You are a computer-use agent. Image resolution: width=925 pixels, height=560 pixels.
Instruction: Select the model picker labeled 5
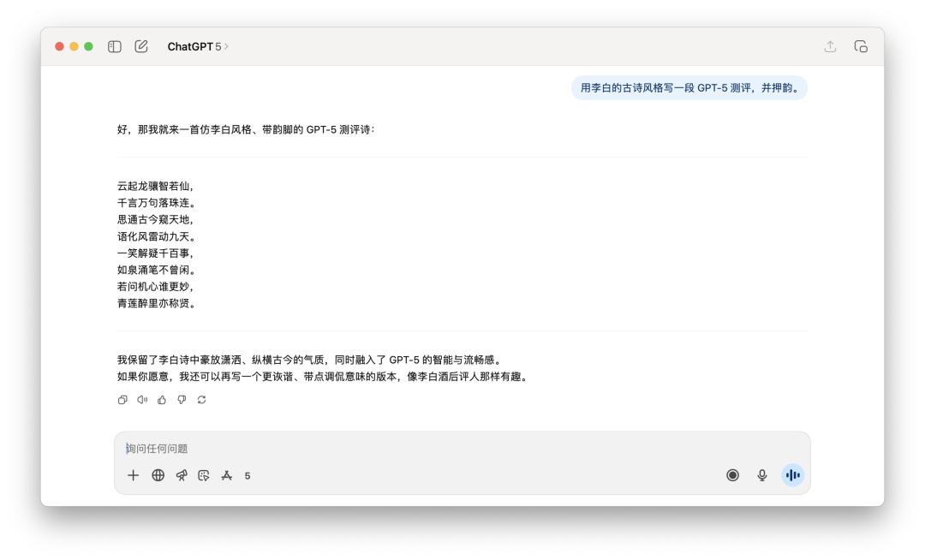(248, 476)
